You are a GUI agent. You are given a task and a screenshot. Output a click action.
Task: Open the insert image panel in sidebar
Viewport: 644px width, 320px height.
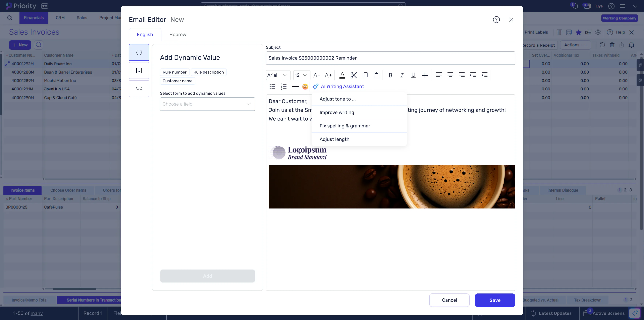point(139,70)
